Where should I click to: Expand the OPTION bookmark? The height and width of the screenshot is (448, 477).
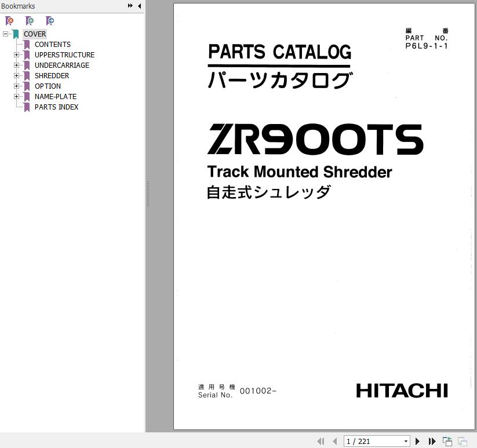point(16,86)
